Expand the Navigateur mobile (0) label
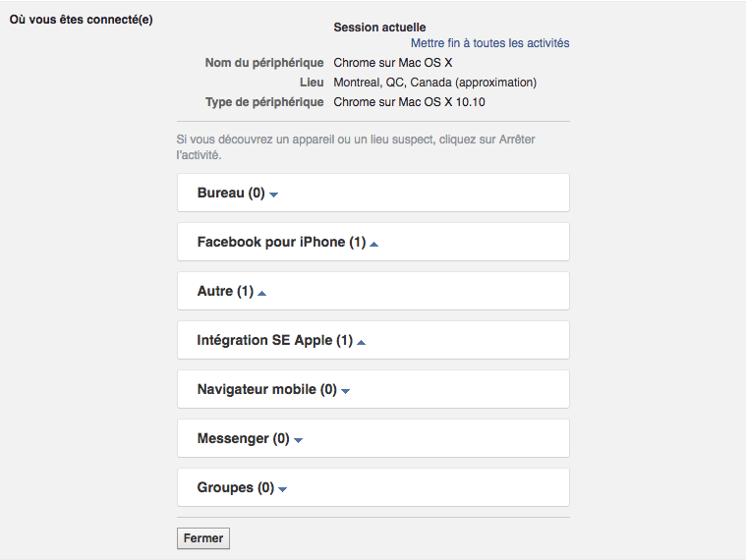The image size is (746, 560). pos(266,390)
